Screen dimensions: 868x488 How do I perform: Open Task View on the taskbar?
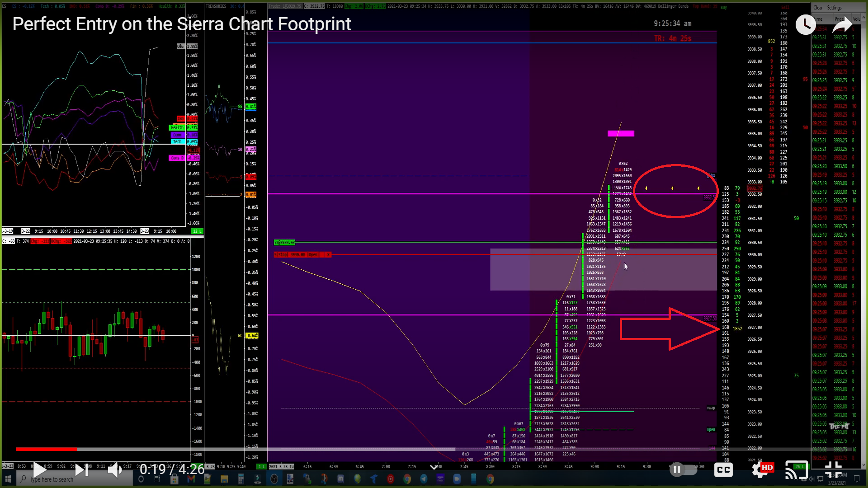157,479
